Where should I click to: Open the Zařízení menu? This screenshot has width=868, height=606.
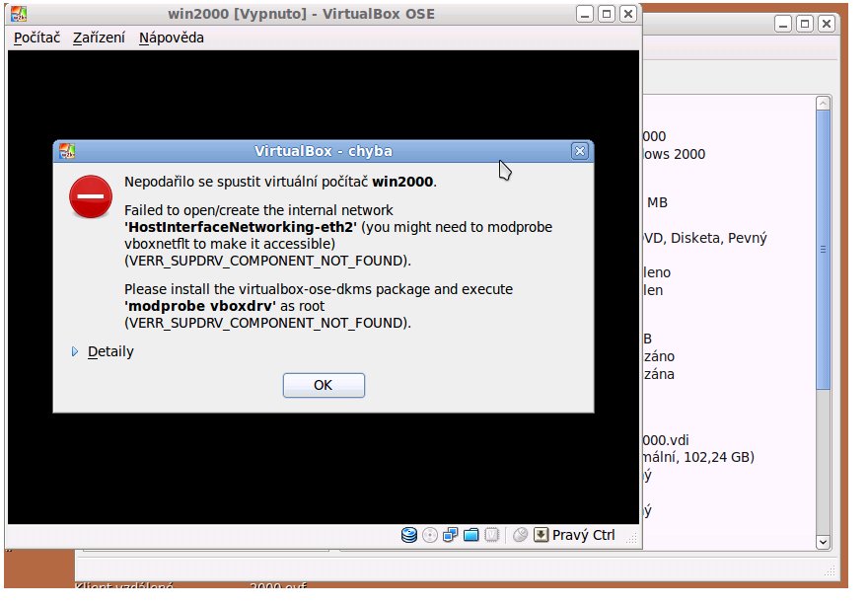click(x=99, y=38)
